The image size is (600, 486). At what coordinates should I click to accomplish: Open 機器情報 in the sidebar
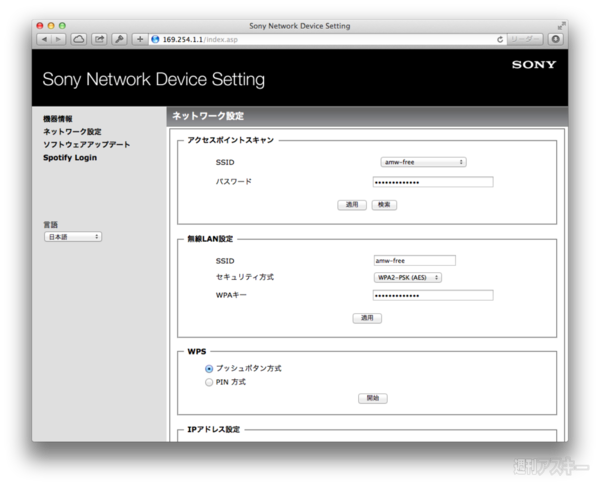click(58, 119)
